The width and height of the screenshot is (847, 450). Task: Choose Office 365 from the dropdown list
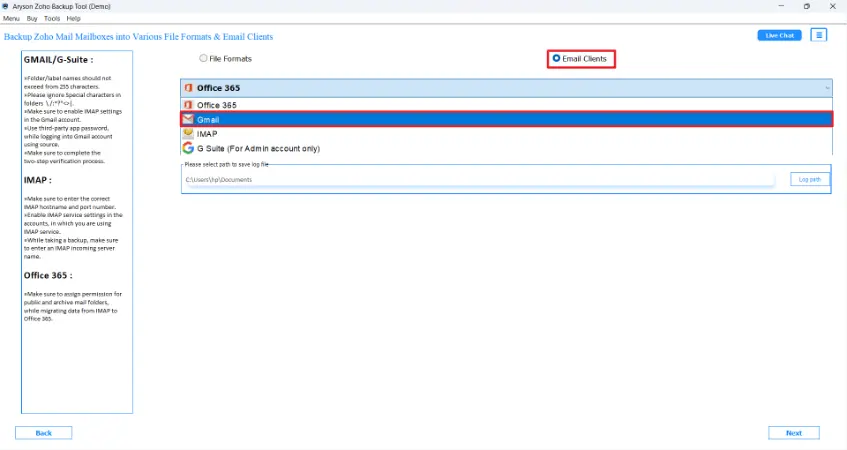pyautogui.click(x=506, y=105)
